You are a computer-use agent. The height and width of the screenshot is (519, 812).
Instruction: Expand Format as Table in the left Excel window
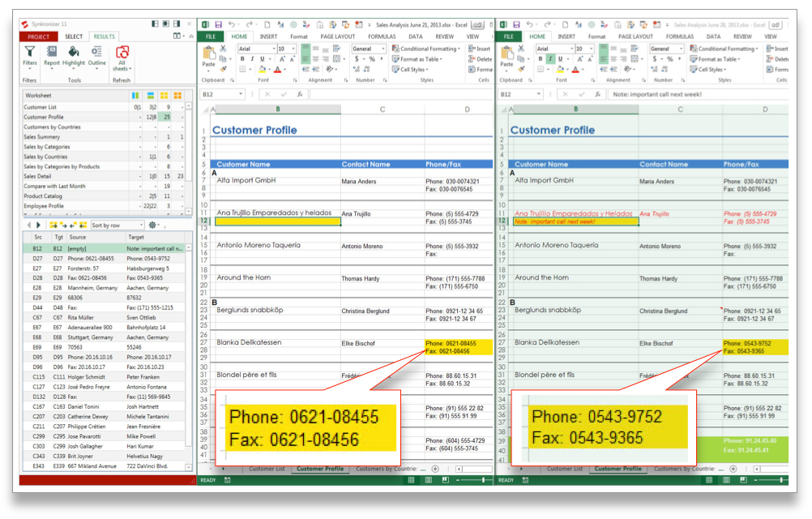tap(417, 59)
